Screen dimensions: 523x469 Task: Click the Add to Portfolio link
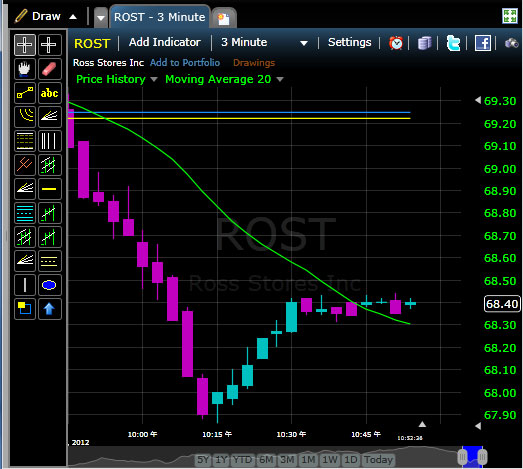[185, 63]
